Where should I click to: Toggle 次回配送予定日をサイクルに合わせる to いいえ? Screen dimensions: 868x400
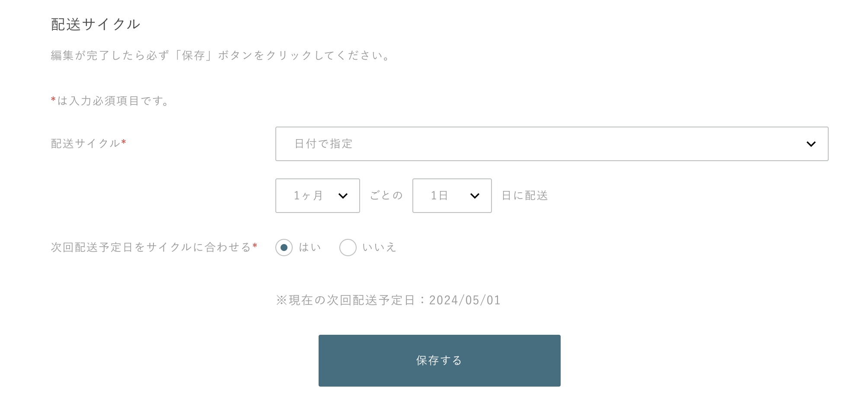pyautogui.click(x=348, y=248)
